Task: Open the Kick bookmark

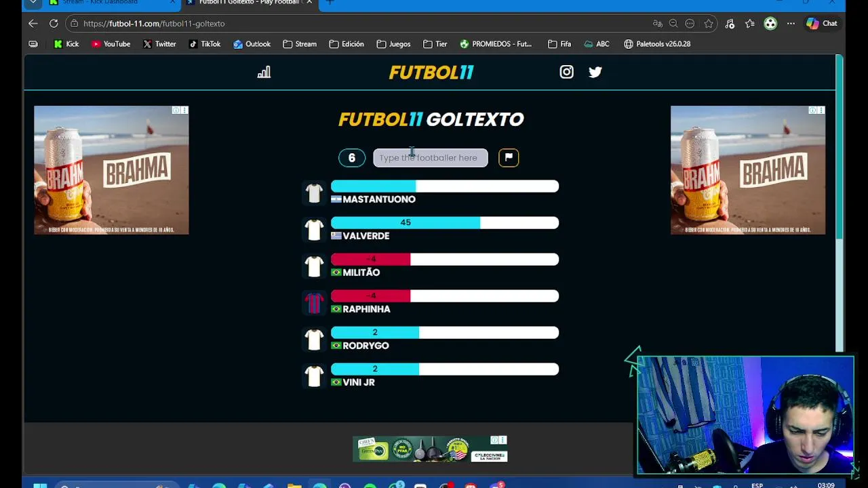Action: pyautogui.click(x=66, y=43)
